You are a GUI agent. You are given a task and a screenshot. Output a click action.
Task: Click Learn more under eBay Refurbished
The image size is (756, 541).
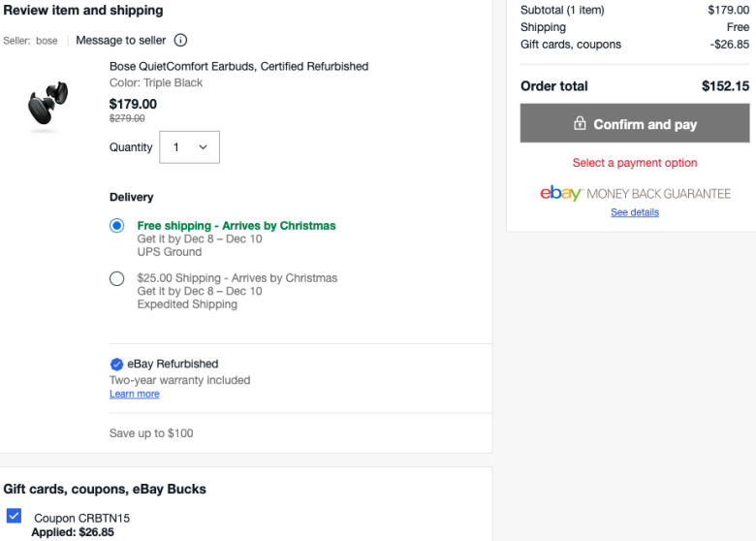pos(135,394)
